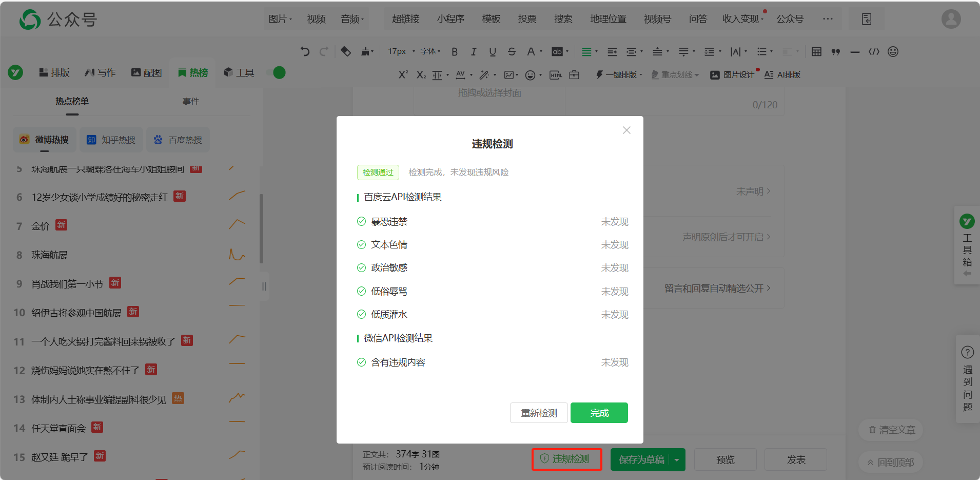Open the 配图 plugin tab
The height and width of the screenshot is (480, 980).
(x=146, y=72)
